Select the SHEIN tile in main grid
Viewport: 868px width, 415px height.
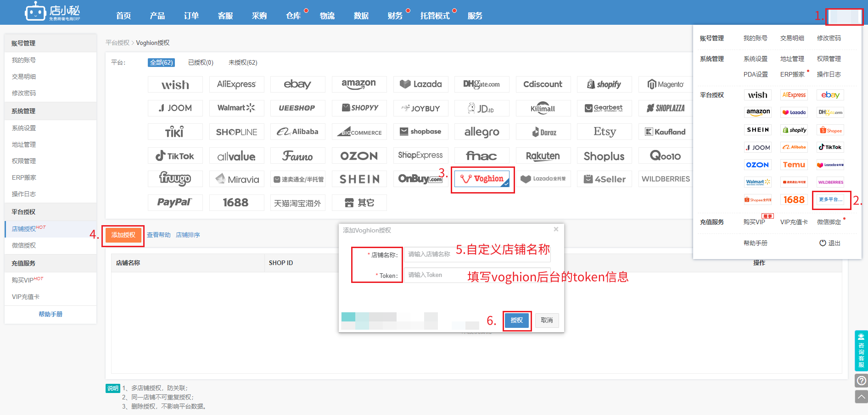pyautogui.click(x=359, y=179)
